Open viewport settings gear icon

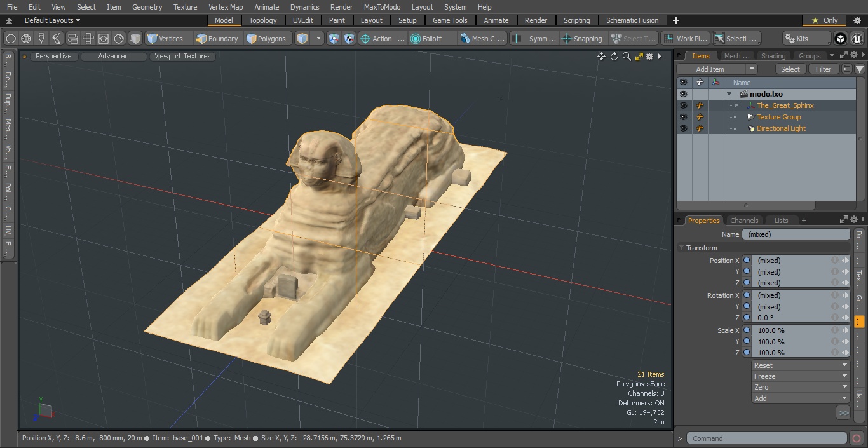pos(649,57)
